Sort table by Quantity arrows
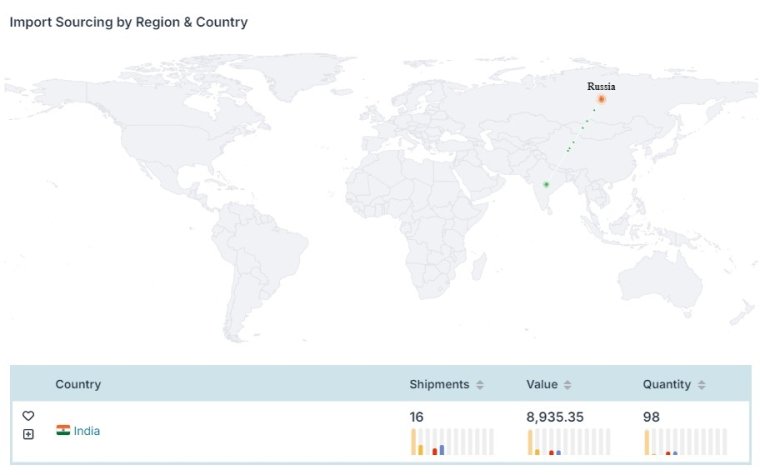 pos(701,385)
